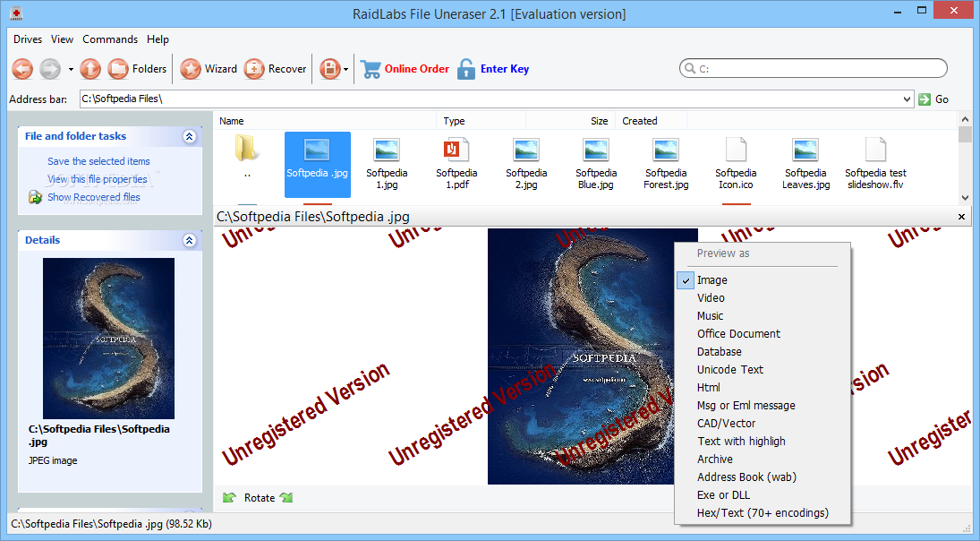Click the Recover toolbar icon
The height and width of the screenshot is (541, 980).
[x=276, y=69]
